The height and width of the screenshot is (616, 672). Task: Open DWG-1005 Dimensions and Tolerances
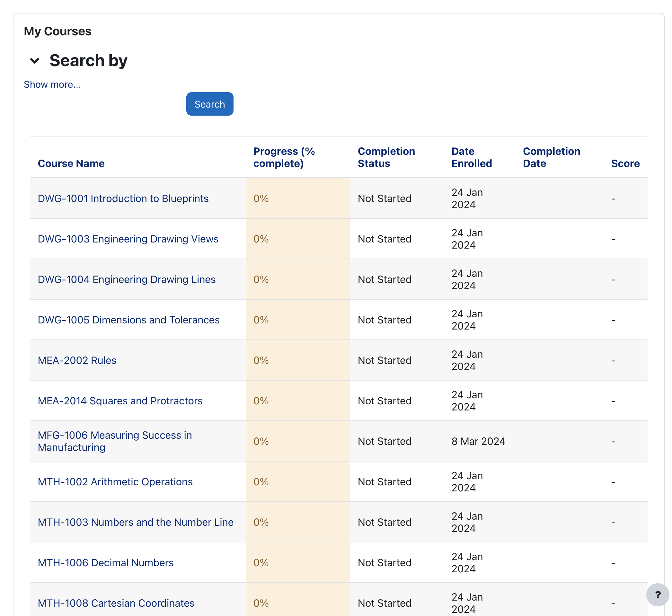129,320
